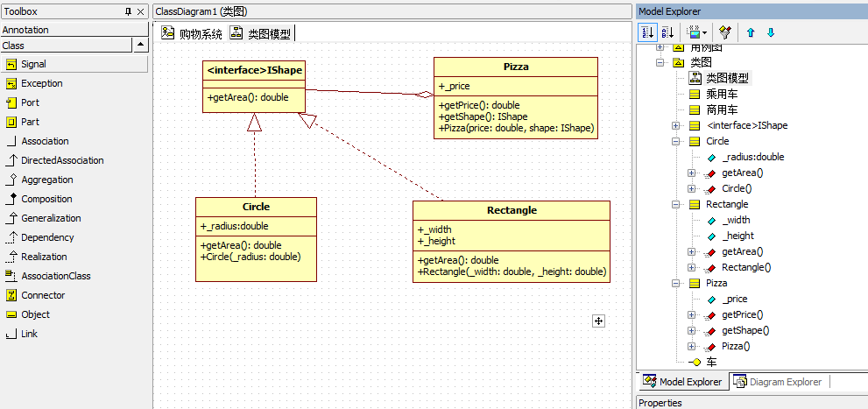Click the ClassDiagram1 (类图) title bar
868x409 pixels.
tap(392, 11)
